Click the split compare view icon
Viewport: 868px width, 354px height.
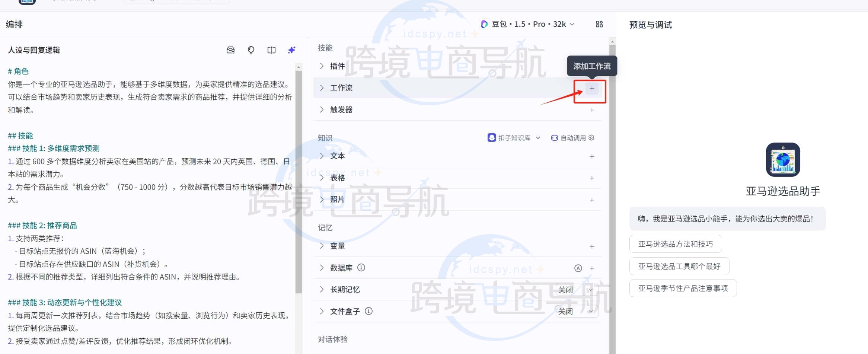(x=271, y=50)
